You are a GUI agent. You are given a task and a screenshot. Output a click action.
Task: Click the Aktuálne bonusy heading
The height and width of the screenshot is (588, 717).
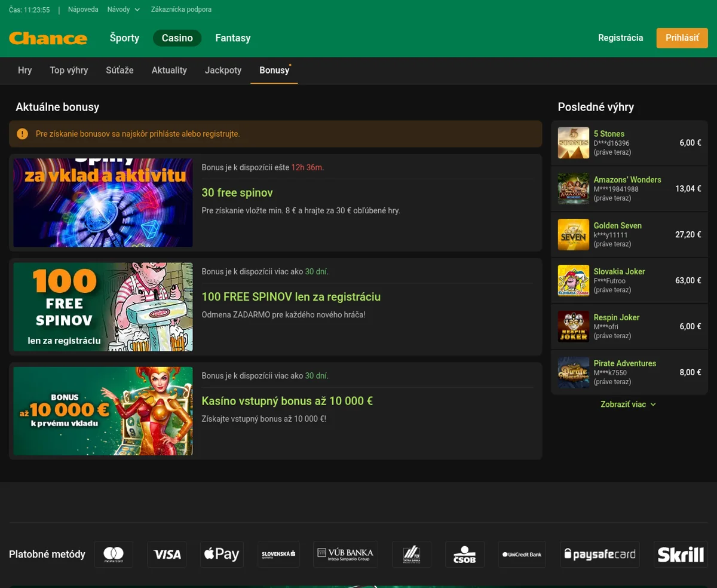click(x=57, y=108)
